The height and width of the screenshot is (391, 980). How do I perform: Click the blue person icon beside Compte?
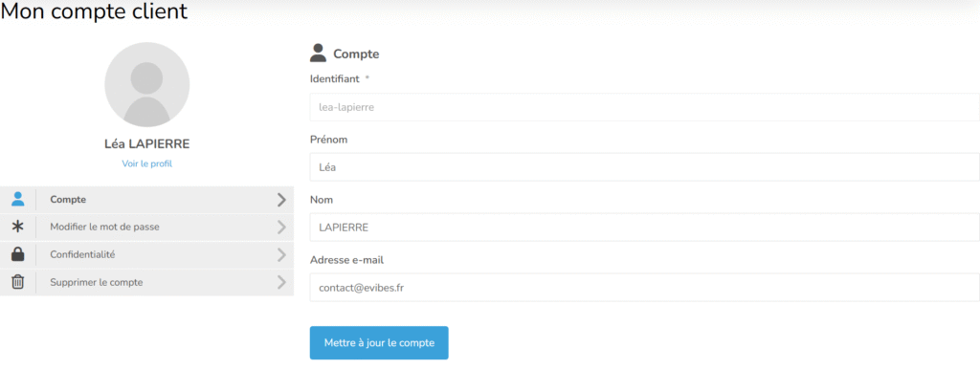point(18,199)
